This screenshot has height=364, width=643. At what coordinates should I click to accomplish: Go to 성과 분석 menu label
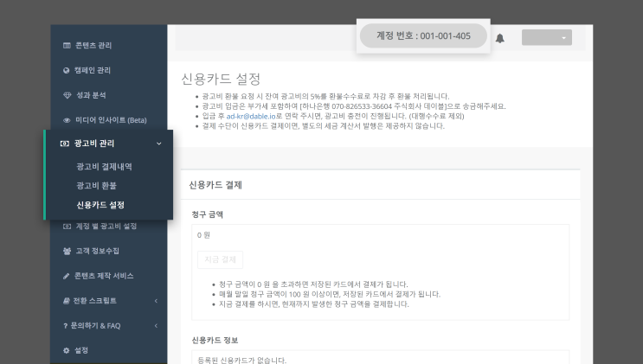click(91, 95)
